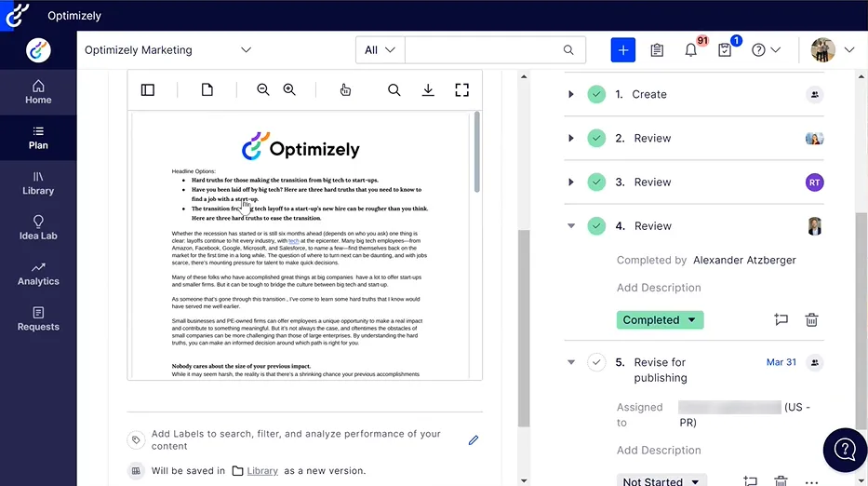Viewport: 868px width, 486px height.
Task: Click the center panel scrollbar thumb
Action: point(524,328)
